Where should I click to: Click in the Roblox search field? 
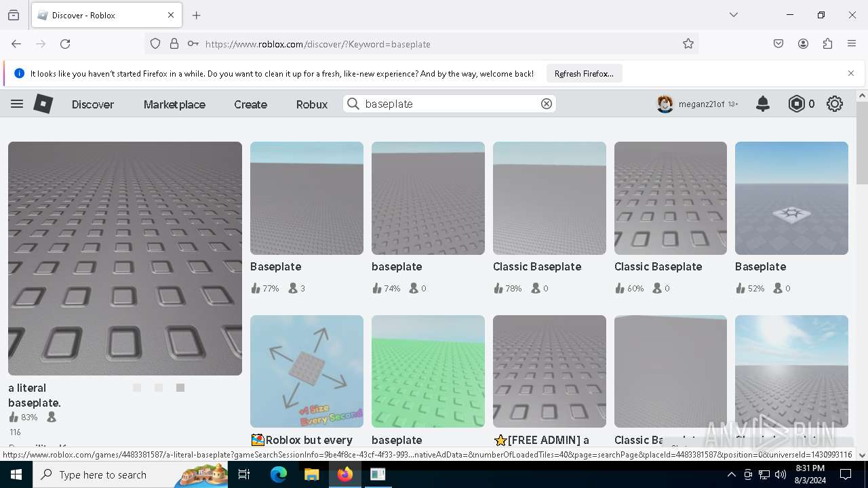coord(450,104)
